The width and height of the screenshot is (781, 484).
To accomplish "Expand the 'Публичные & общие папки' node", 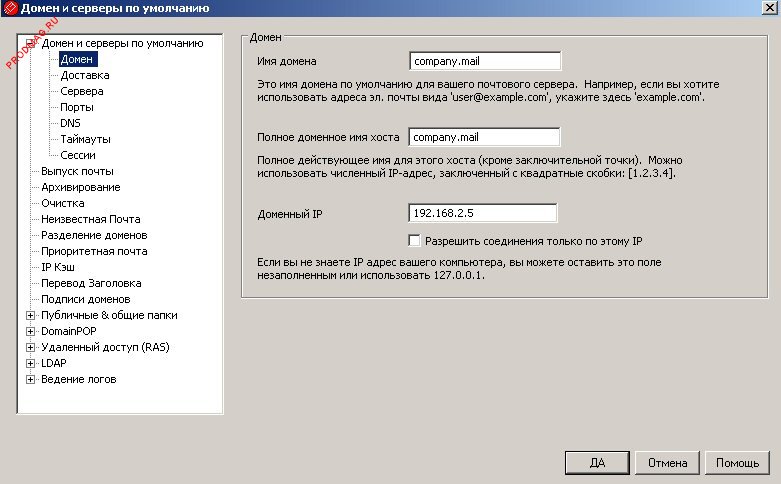I will click(x=31, y=315).
